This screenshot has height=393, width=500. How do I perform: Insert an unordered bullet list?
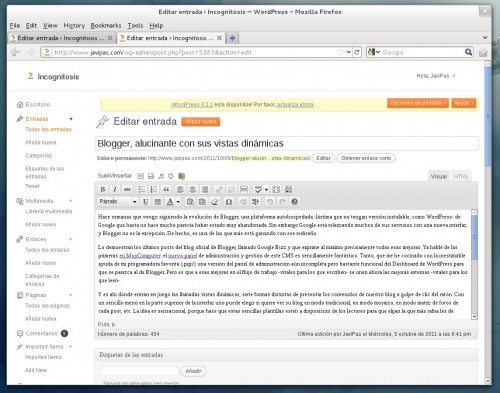[x=141, y=189]
